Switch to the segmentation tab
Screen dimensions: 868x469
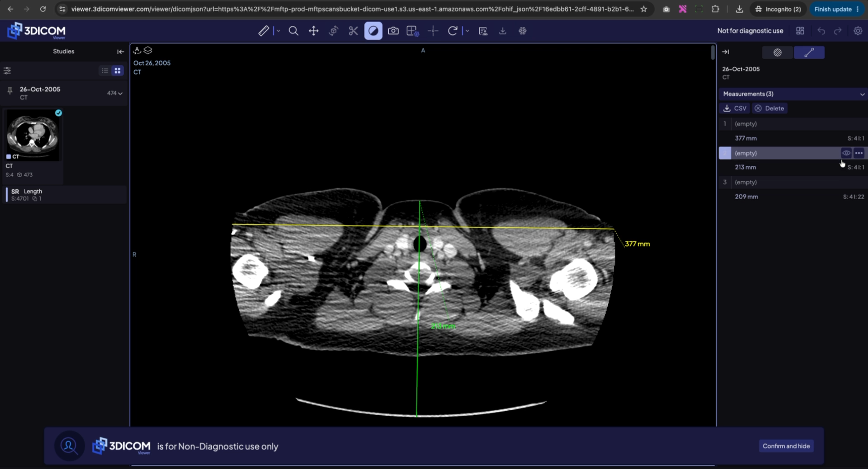click(x=777, y=52)
